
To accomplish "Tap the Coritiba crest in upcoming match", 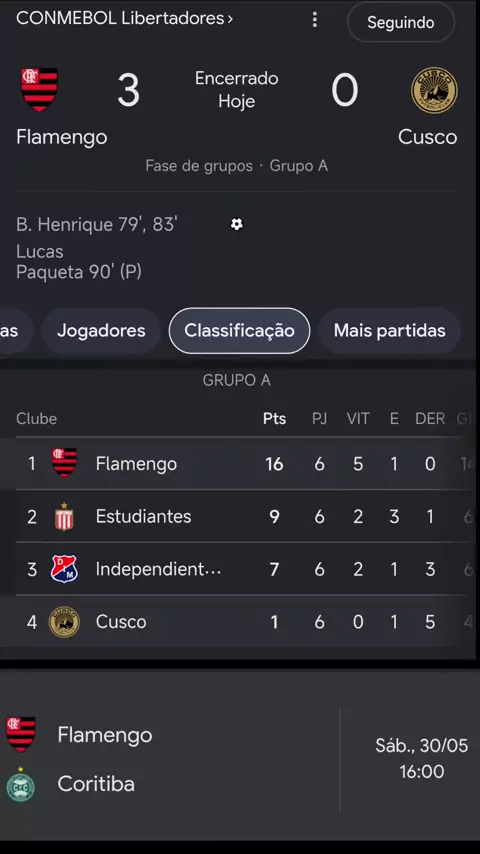I will point(21,784).
